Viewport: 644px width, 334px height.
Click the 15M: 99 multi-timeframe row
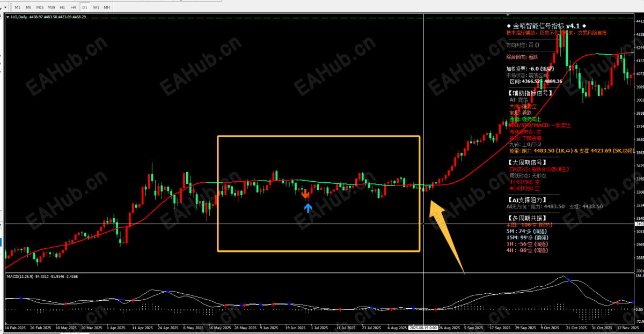[x=527, y=237]
